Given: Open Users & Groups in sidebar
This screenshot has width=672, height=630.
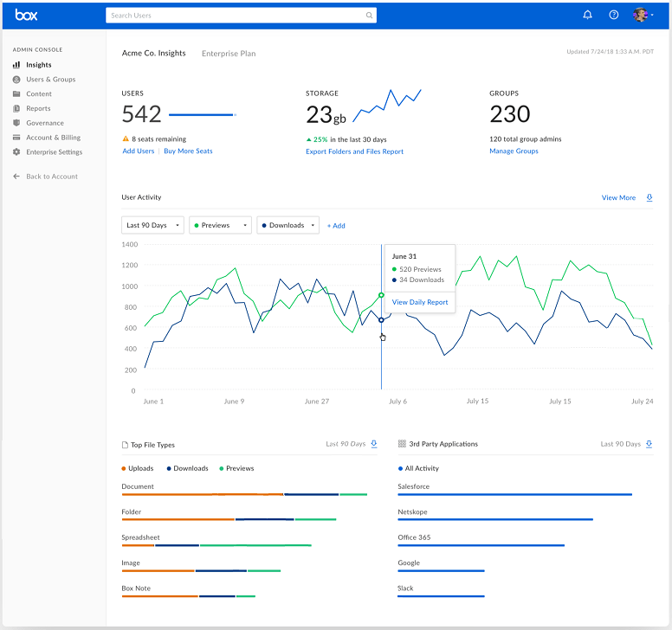Looking at the screenshot, I should [50, 80].
